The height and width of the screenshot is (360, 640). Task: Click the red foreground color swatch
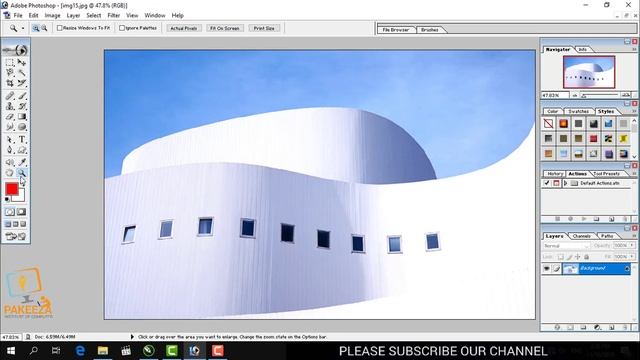(x=12, y=189)
